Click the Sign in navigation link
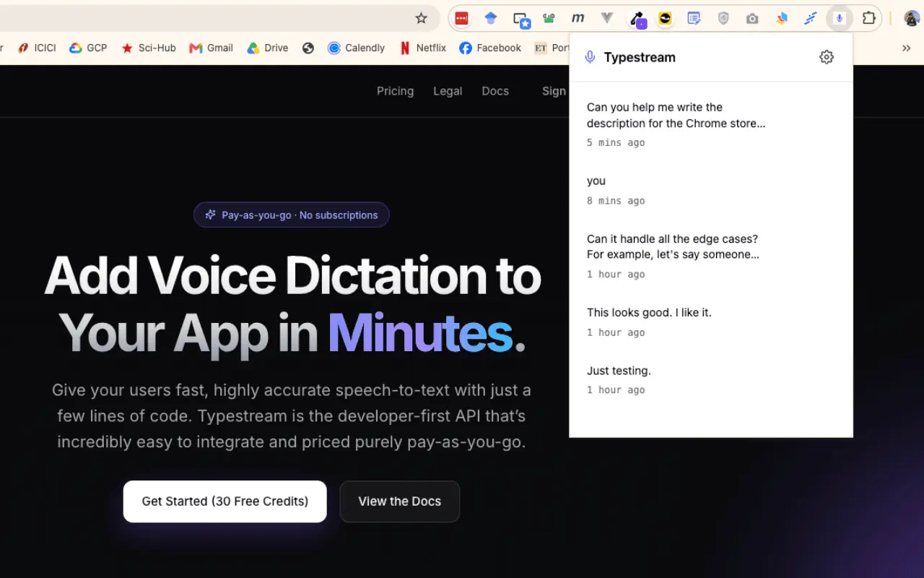This screenshot has width=924, height=578. coord(555,91)
